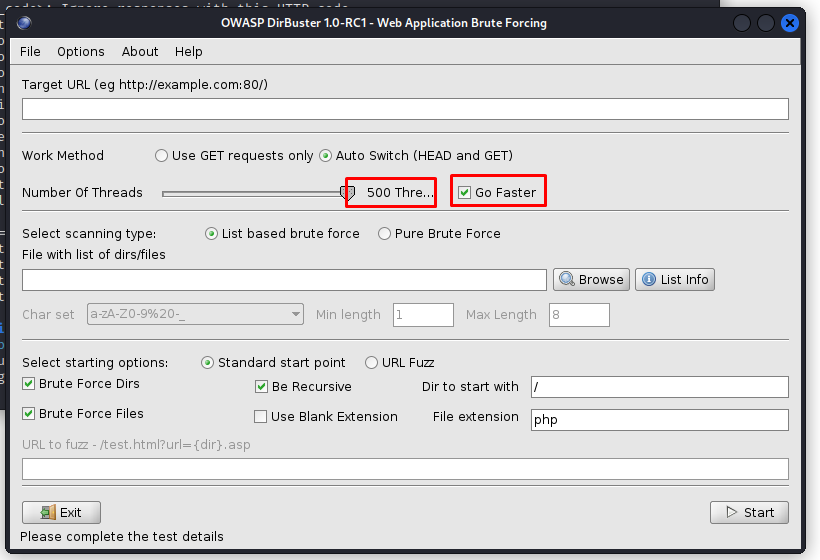Click the 'Select scanning type:' label
Viewport: 820px width, 560px height.
[89, 234]
